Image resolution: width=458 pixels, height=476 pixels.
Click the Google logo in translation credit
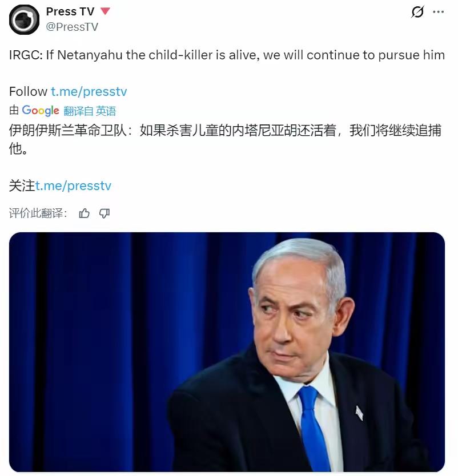pos(41,111)
